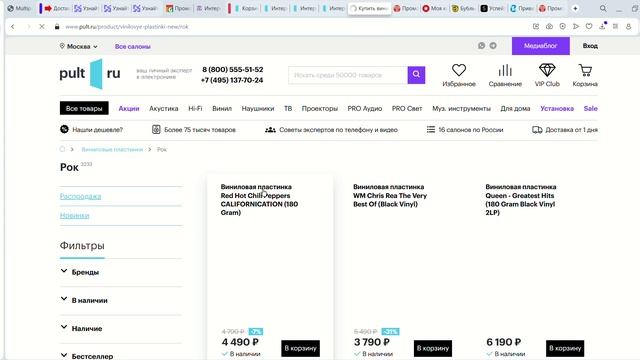Image resolution: width=640 pixels, height=360 pixels.
Task: Click the 16 салонов по России list icon
Action: tap(431, 129)
